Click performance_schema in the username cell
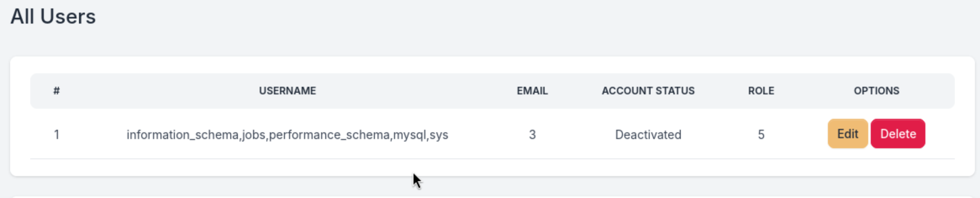 tap(329, 135)
